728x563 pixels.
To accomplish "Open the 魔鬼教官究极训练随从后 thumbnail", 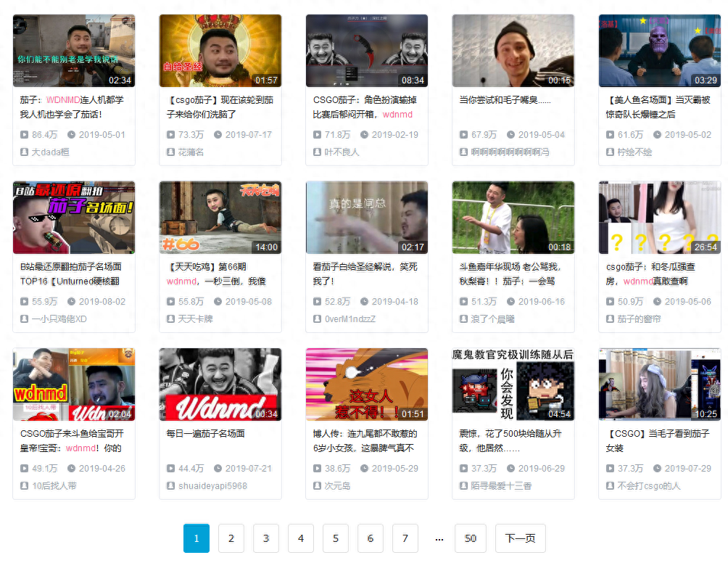I will pos(513,385).
